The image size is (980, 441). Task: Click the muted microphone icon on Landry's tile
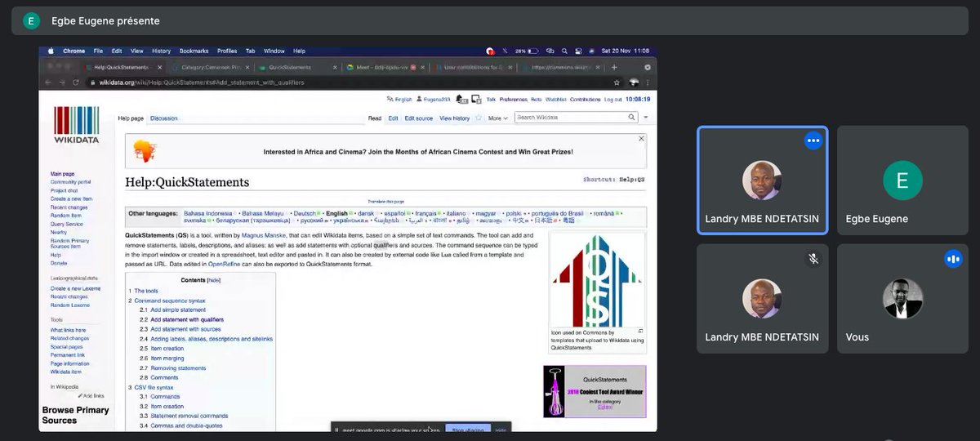point(813,259)
